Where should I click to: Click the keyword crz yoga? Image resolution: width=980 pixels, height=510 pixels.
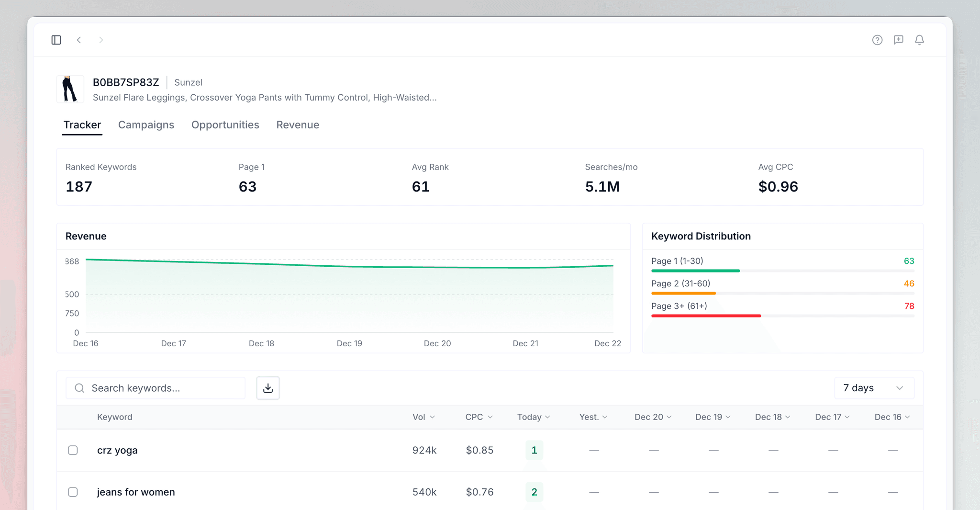pyautogui.click(x=117, y=450)
